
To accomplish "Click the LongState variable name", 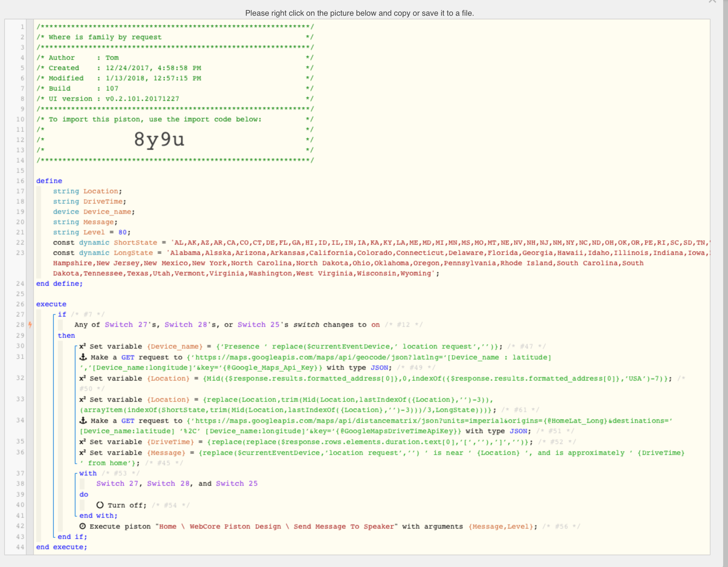I will (x=133, y=253).
